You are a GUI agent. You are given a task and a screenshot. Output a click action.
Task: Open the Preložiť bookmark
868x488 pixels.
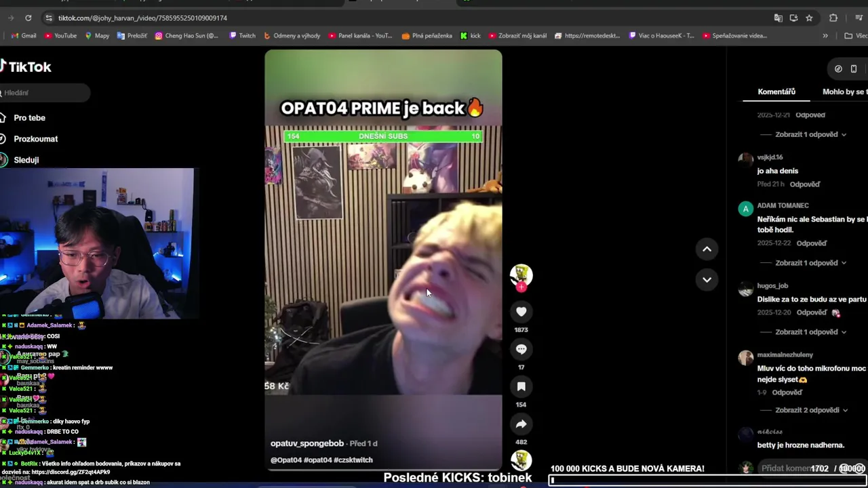[132, 35]
